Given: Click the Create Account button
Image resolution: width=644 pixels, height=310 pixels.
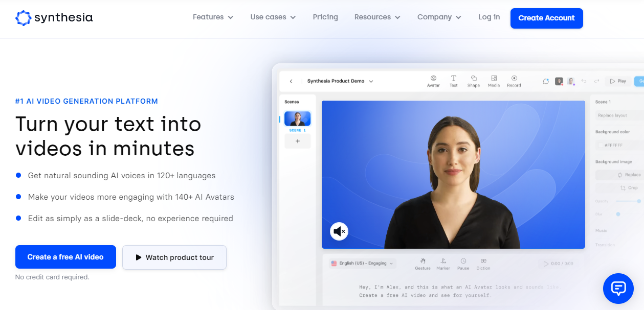Looking at the screenshot, I should tap(546, 18).
